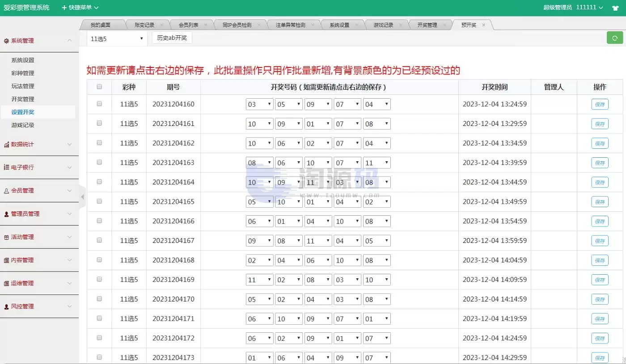This screenshot has width=626, height=364.
Task: Save row 20231204160 with 保存
Action: [x=600, y=105]
